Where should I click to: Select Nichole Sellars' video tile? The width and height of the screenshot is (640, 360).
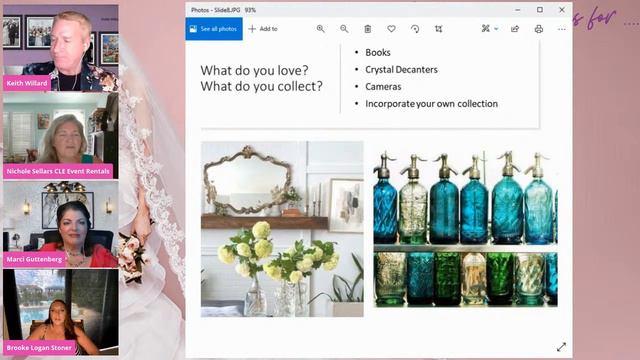coord(61,136)
